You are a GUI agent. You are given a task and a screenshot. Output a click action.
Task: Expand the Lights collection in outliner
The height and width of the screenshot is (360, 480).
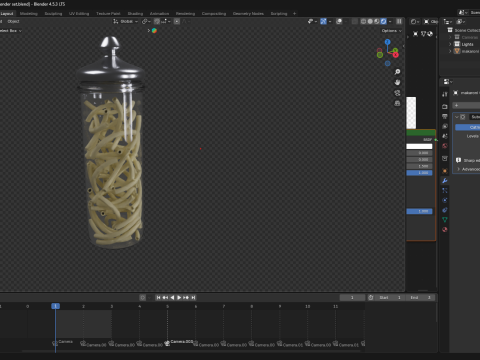click(450, 44)
